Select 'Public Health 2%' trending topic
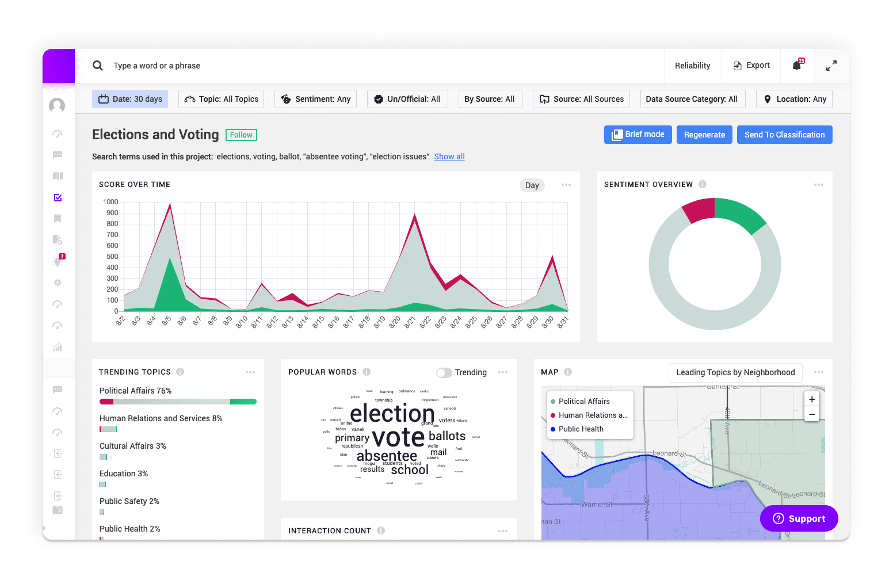Image resolution: width=893 pixels, height=588 pixels. click(x=130, y=529)
